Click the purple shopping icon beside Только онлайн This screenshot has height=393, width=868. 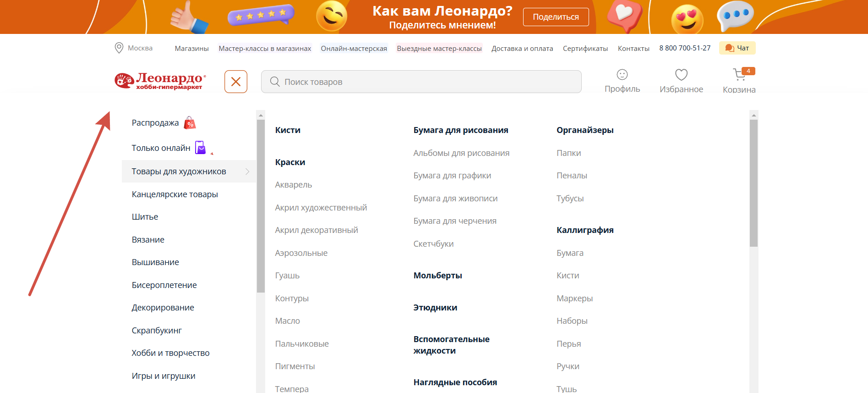point(201,148)
